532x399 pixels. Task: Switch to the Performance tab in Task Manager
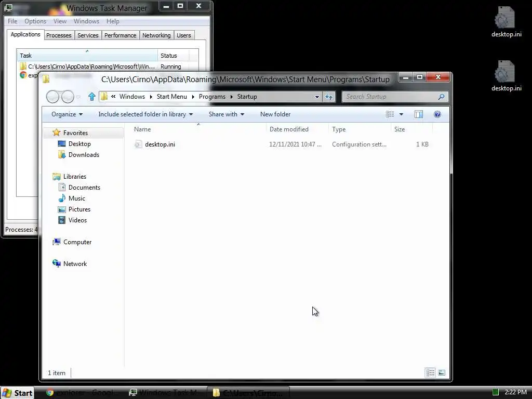coord(120,35)
